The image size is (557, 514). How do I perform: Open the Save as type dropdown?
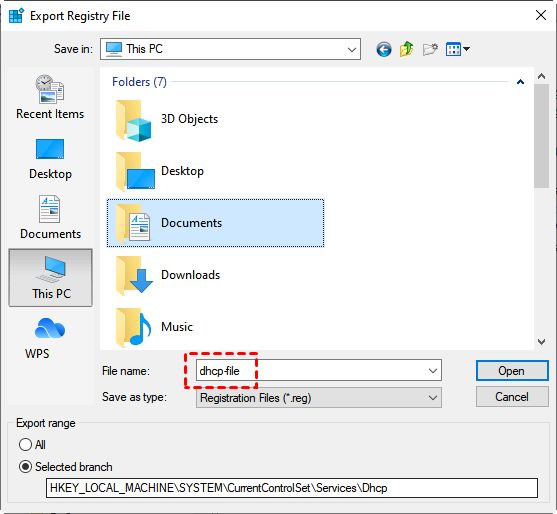(319, 398)
